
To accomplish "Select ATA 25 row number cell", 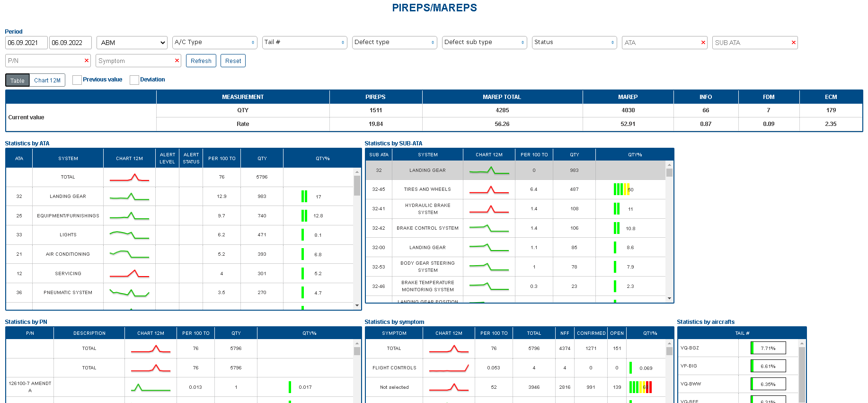I will click(19, 216).
